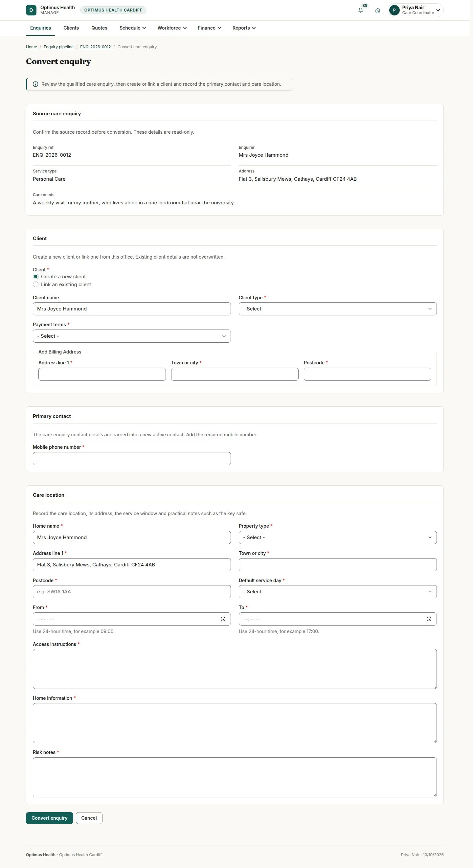The image size is (473, 868).
Task: Click the clock icon in To field
Action: (x=429, y=619)
